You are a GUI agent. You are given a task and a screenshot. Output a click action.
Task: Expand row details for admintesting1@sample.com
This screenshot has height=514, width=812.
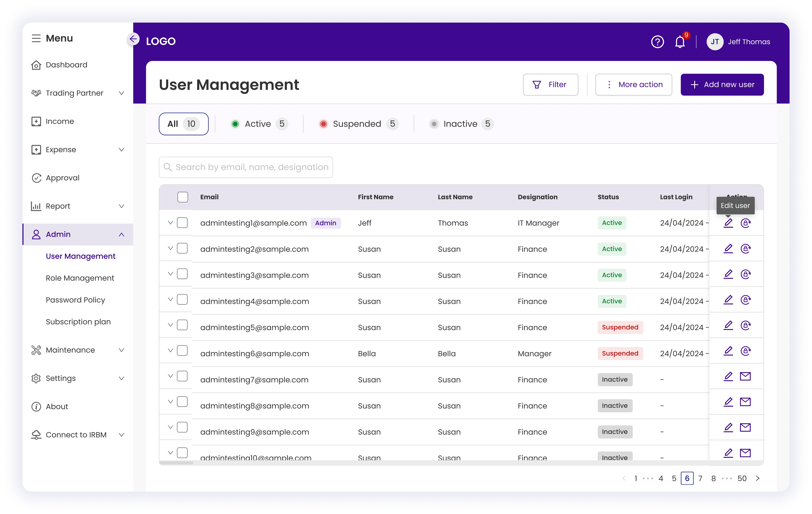click(x=171, y=223)
